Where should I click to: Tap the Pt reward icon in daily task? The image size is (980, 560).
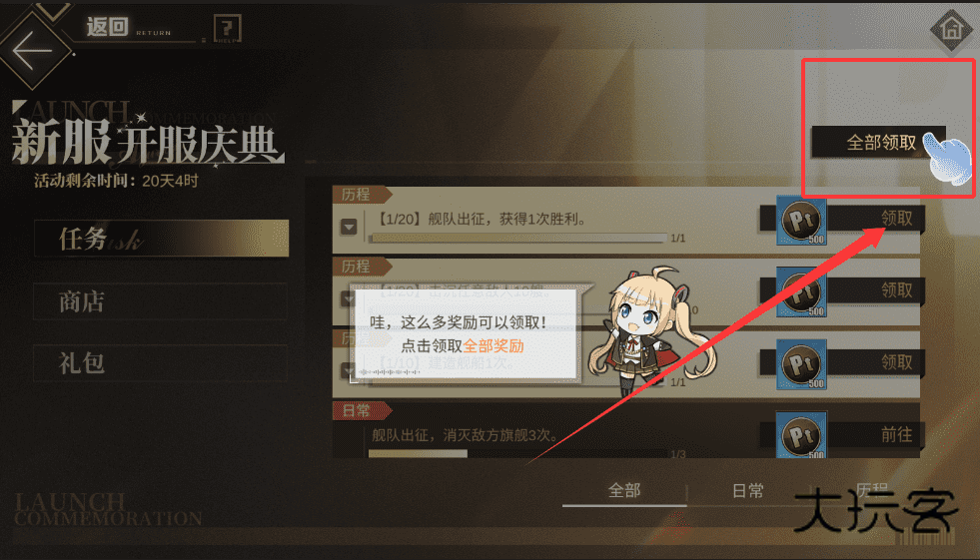(802, 434)
